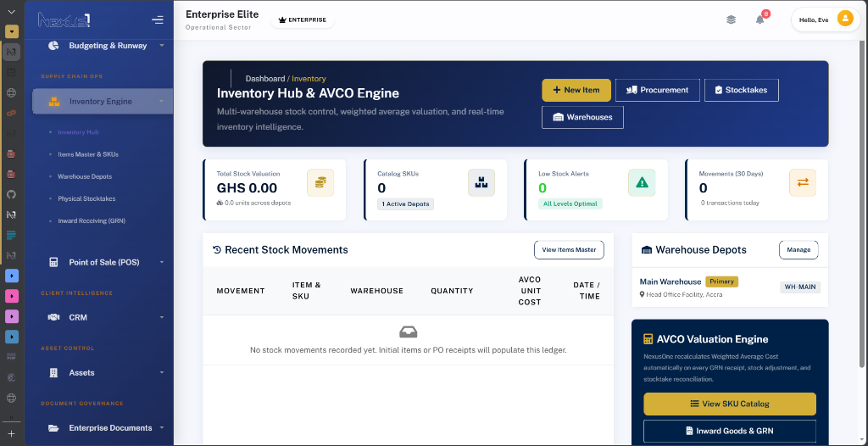Expand the CRM menu arrow
Viewport: 868px width, 446px height.
click(162, 317)
